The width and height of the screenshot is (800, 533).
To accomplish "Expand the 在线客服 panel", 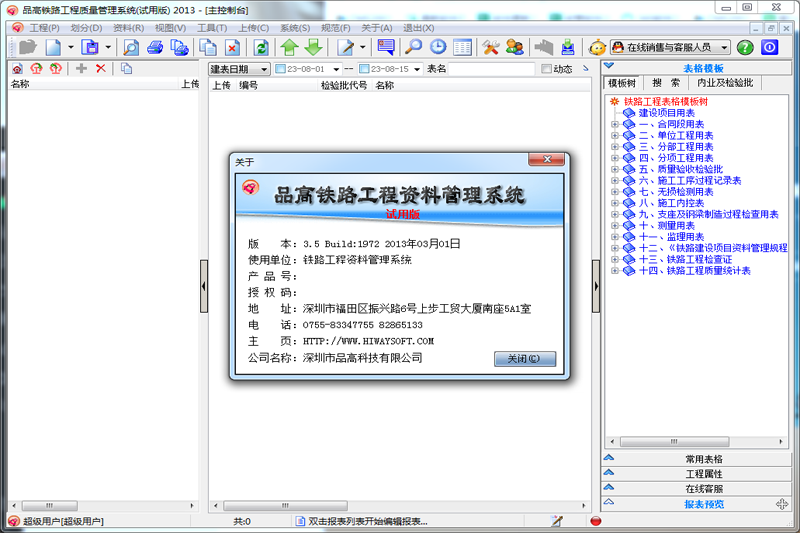I will 697,489.
